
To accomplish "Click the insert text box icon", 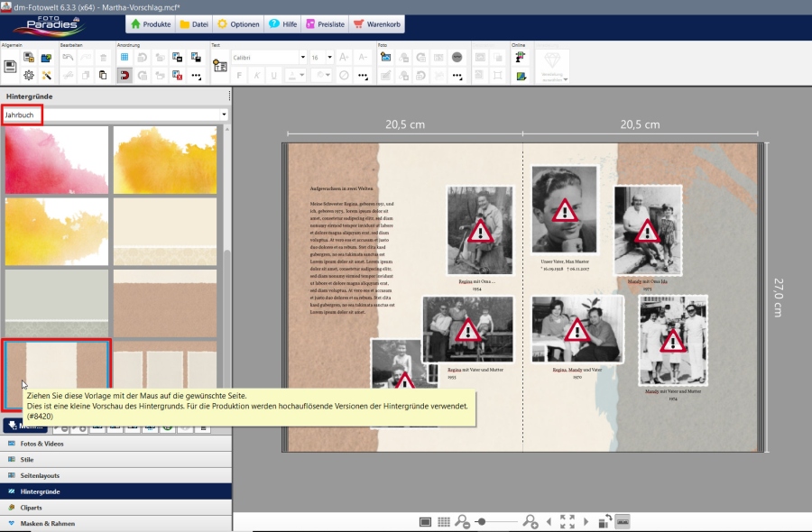I will click(219, 66).
